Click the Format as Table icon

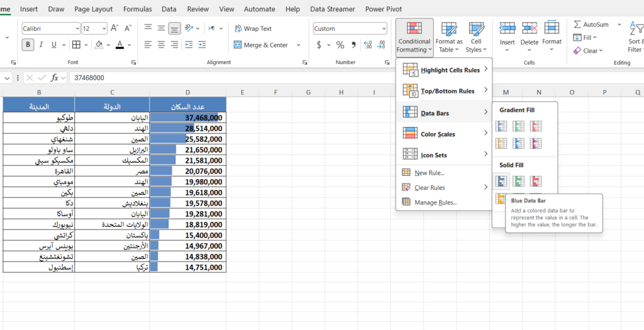[x=449, y=29]
